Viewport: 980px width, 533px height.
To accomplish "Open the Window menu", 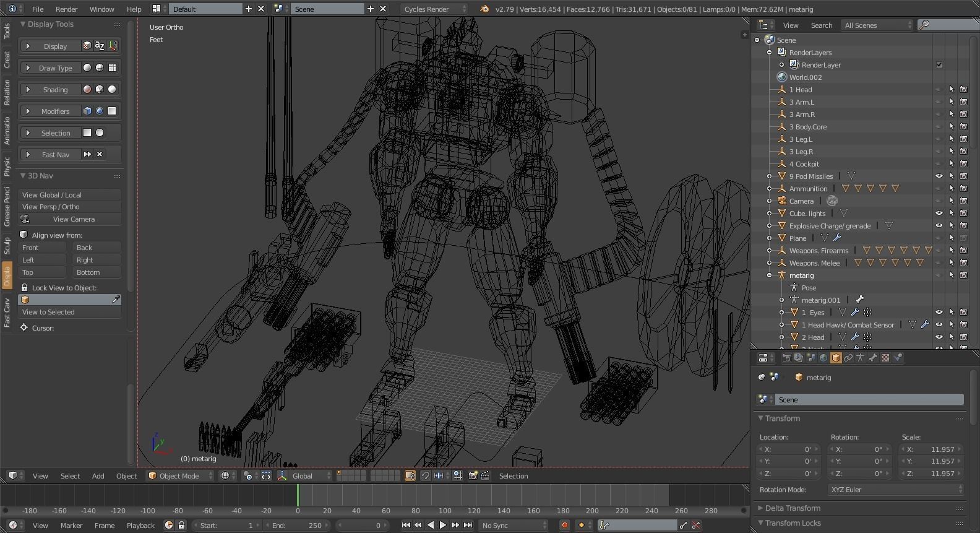I will 101,9.
